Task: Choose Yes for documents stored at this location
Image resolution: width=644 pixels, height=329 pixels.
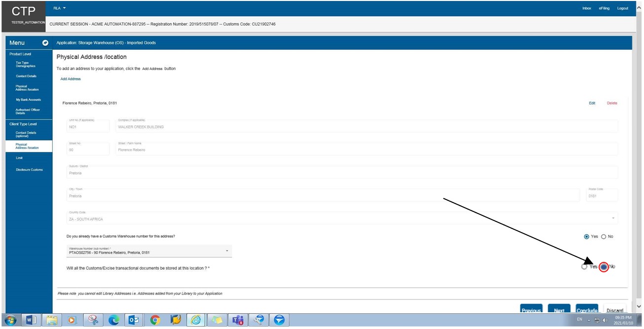Action: 584,267
